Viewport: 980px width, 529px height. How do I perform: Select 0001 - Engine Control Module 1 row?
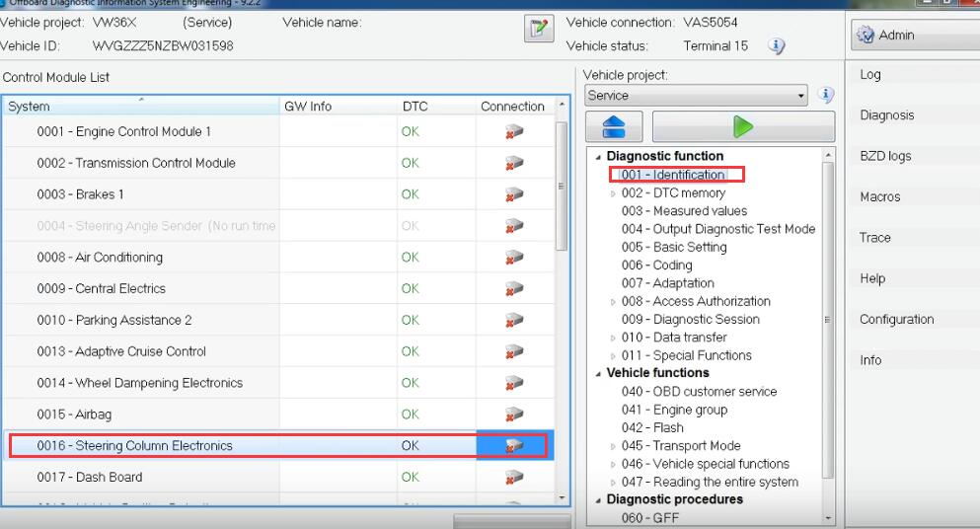[278, 132]
